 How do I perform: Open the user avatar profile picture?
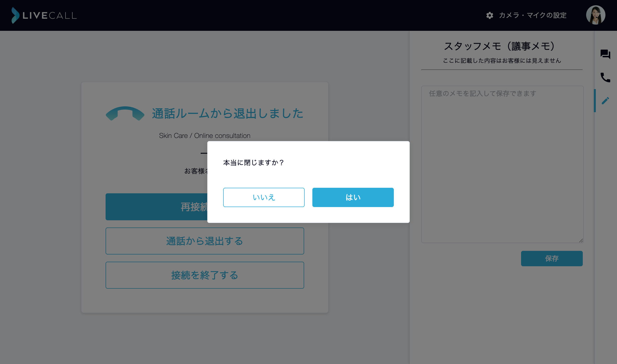596,15
